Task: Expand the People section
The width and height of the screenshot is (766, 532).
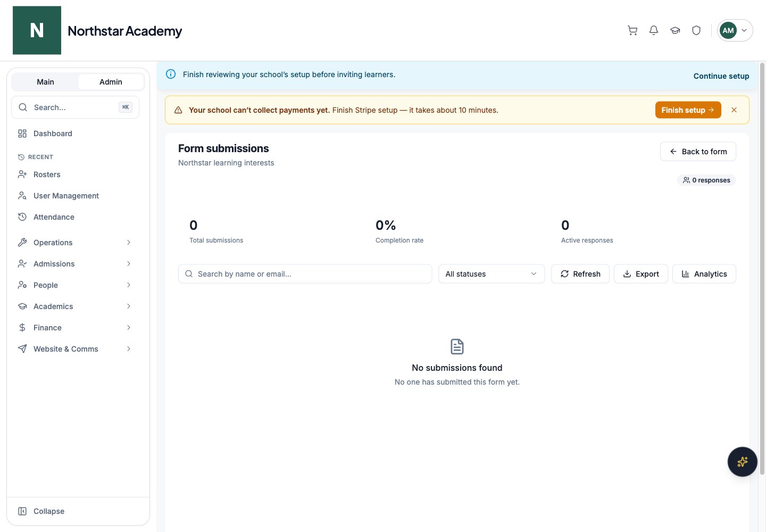Action: (75, 285)
